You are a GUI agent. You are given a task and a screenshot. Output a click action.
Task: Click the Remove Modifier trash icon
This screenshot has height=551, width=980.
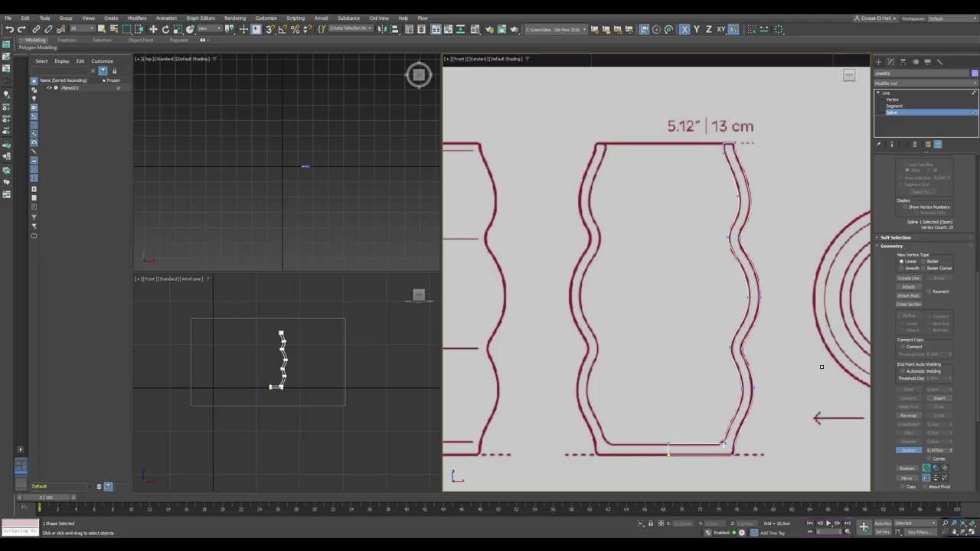[x=915, y=144]
